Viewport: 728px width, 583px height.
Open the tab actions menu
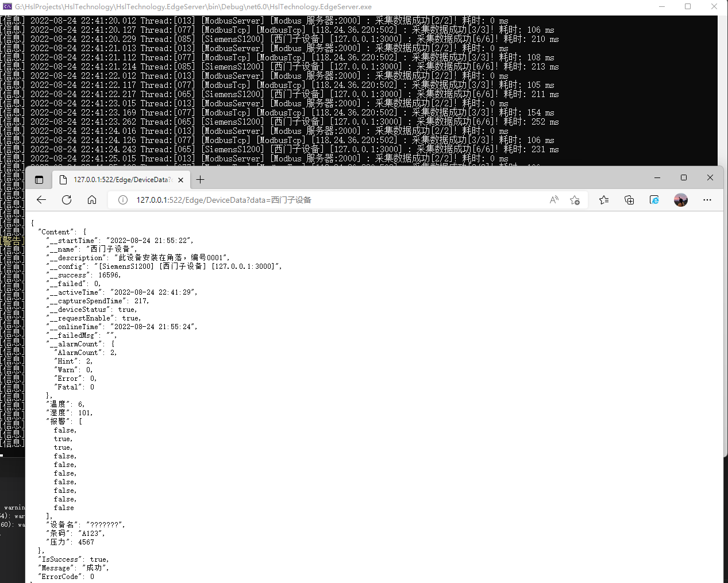click(39, 180)
